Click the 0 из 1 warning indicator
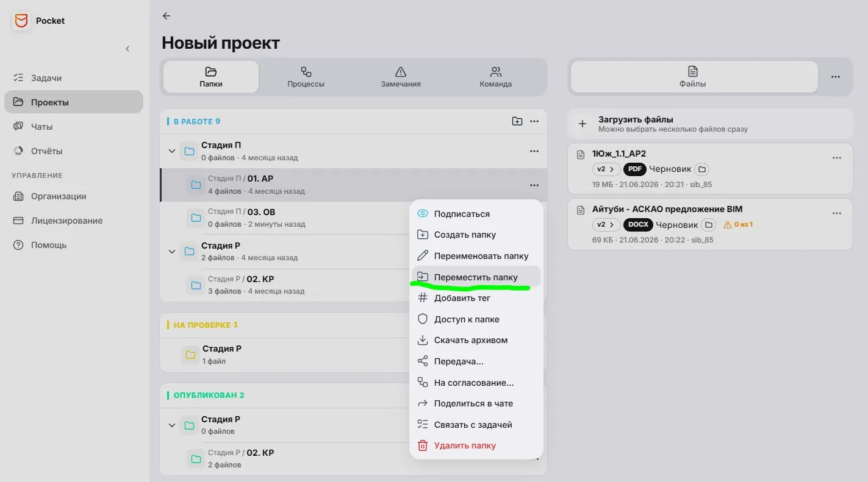This screenshot has width=868, height=482. click(x=738, y=225)
